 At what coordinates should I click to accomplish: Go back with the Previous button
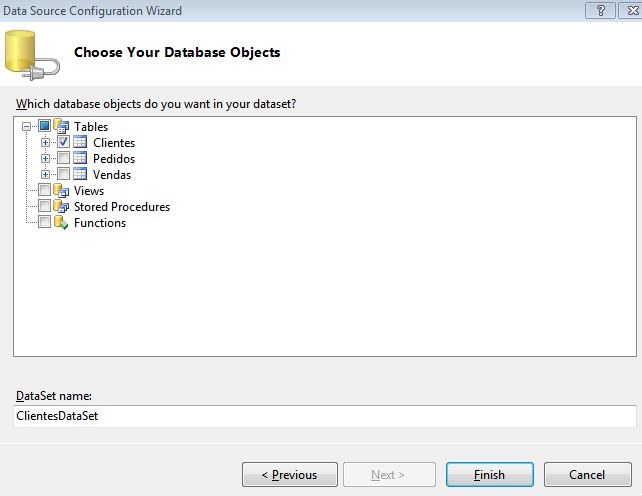click(288, 475)
